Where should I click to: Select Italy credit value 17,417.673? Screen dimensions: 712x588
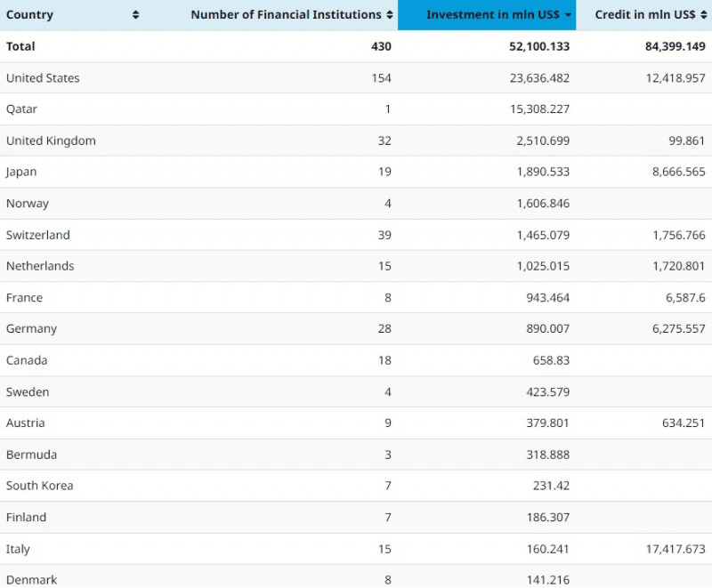coord(676,549)
